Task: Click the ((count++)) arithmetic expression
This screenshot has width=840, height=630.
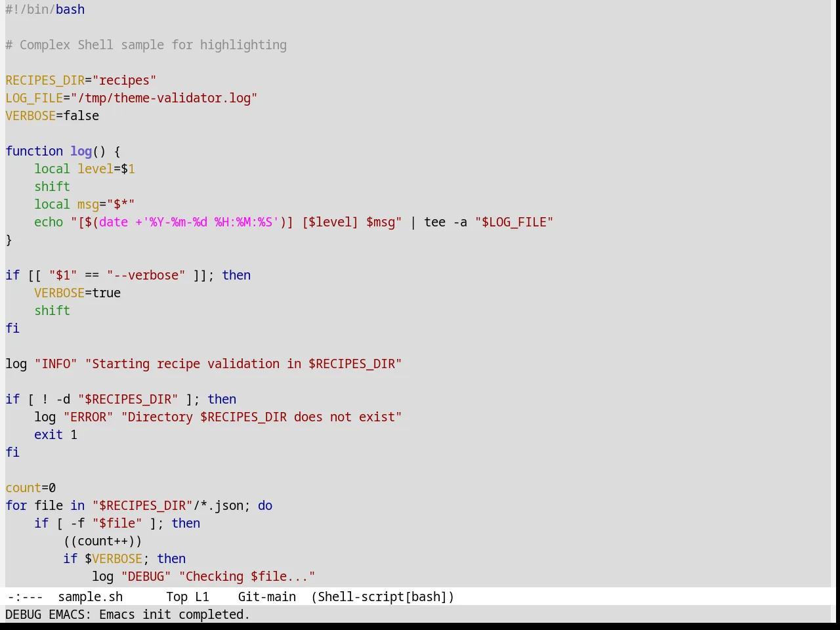Action: tap(102, 541)
